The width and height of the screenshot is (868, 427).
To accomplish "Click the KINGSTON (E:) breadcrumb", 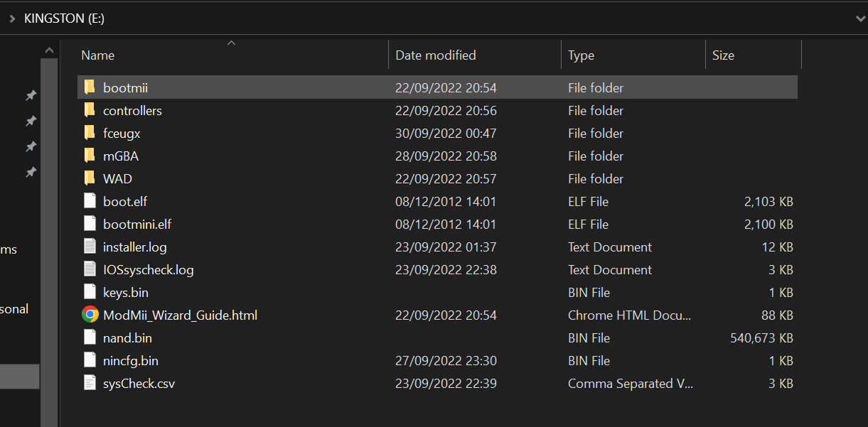I will tap(64, 19).
